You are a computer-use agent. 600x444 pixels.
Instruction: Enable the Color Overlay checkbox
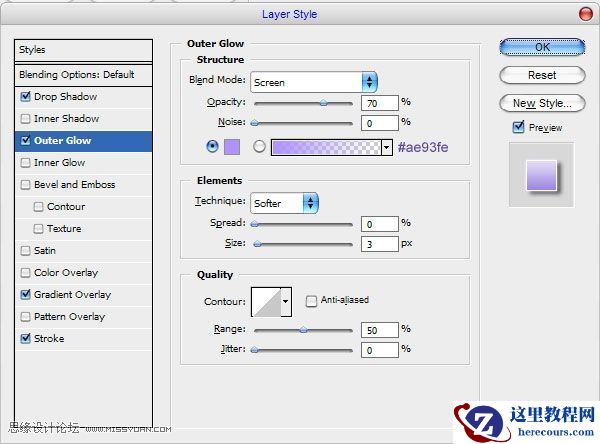[25, 273]
